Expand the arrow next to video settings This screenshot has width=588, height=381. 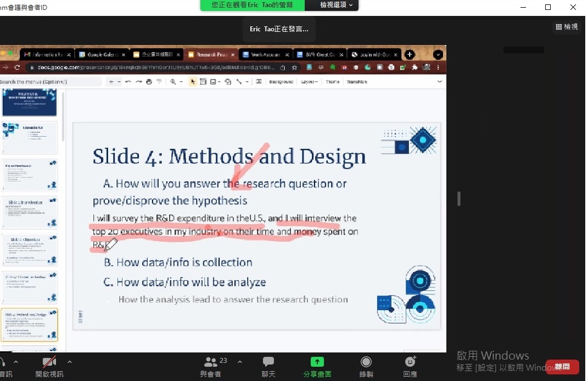click(x=70, y=362)
